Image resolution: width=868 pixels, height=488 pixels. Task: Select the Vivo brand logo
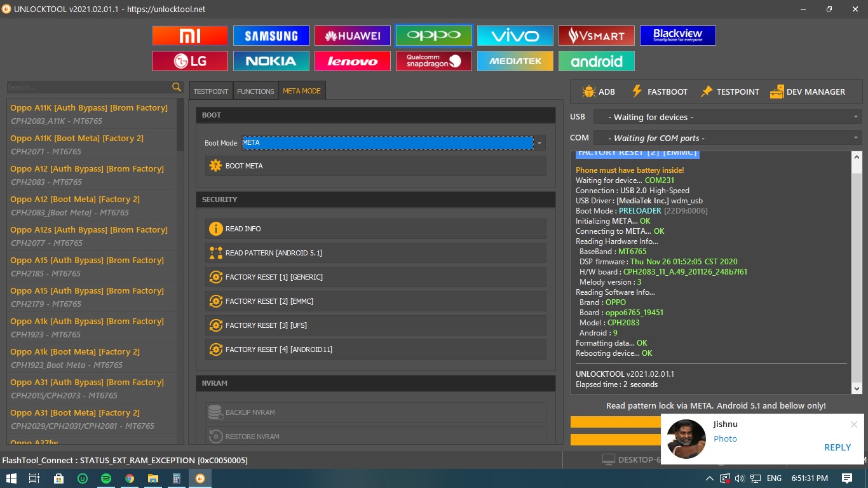point(515,36)
